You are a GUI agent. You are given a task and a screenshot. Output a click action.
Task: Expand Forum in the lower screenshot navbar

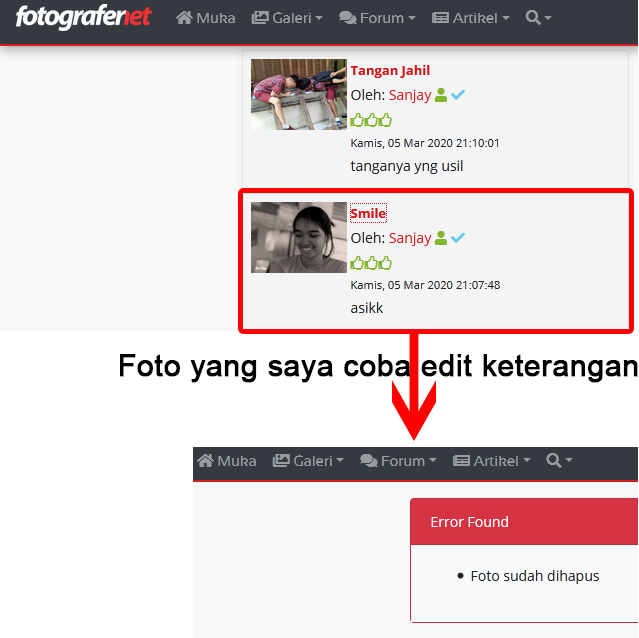click(x=398, y=461)
